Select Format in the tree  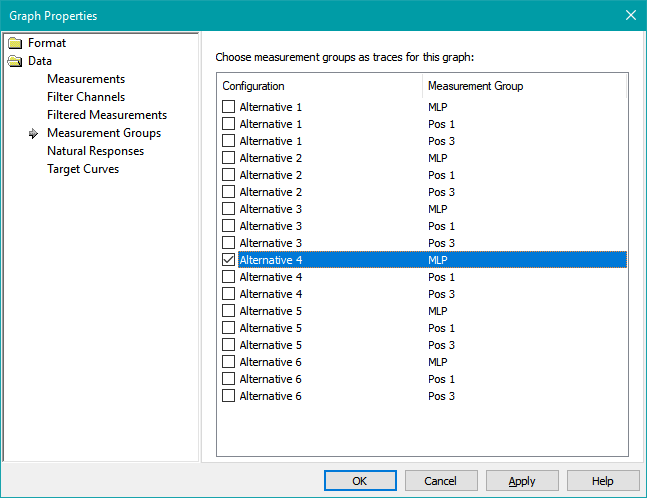click(47, 43)
